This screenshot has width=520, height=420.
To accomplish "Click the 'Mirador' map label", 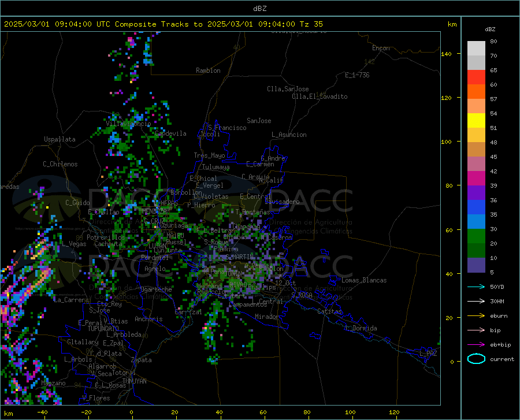I will (266, 317).
